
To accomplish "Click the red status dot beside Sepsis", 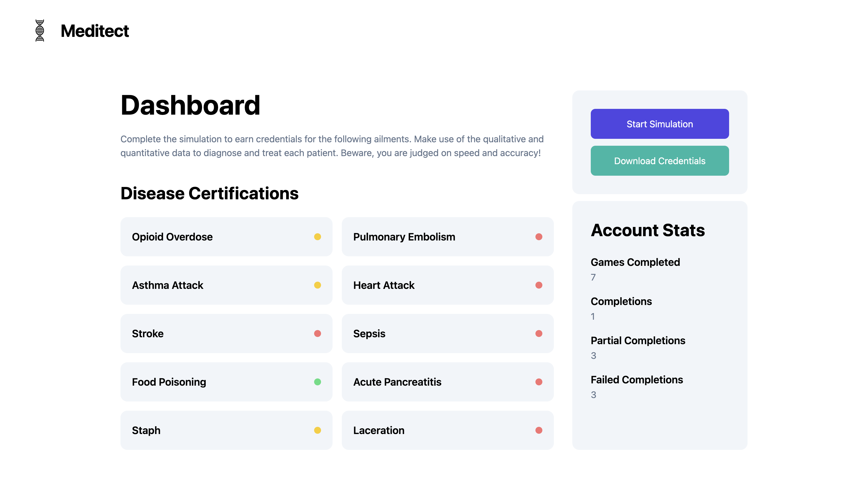I will click(x=539, y=334).
